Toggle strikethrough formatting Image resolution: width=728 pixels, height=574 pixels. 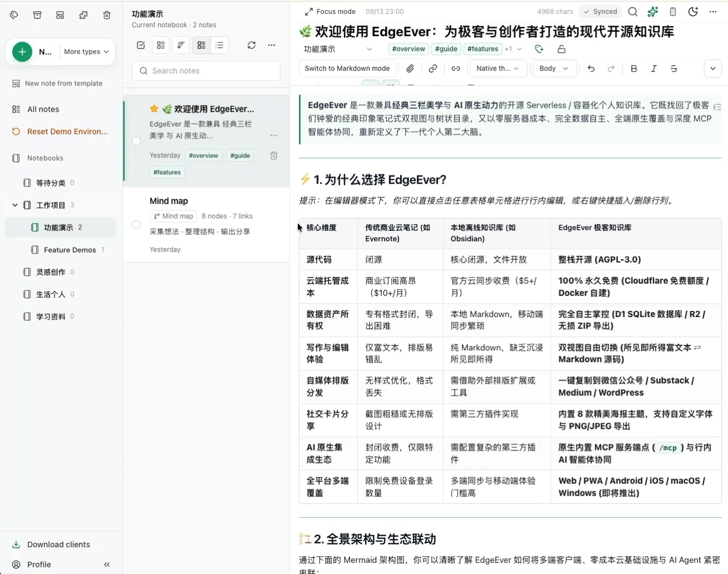tap(674, 68)
